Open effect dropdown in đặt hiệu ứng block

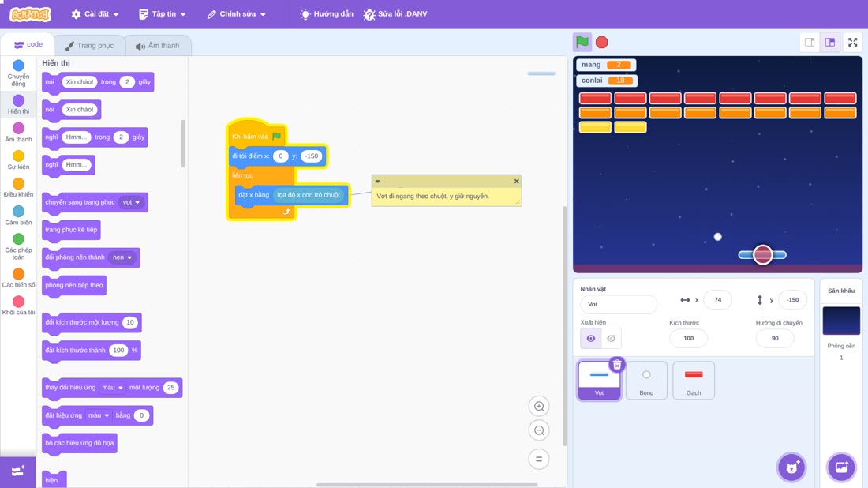pyautogui.click(x=99, y=415)
